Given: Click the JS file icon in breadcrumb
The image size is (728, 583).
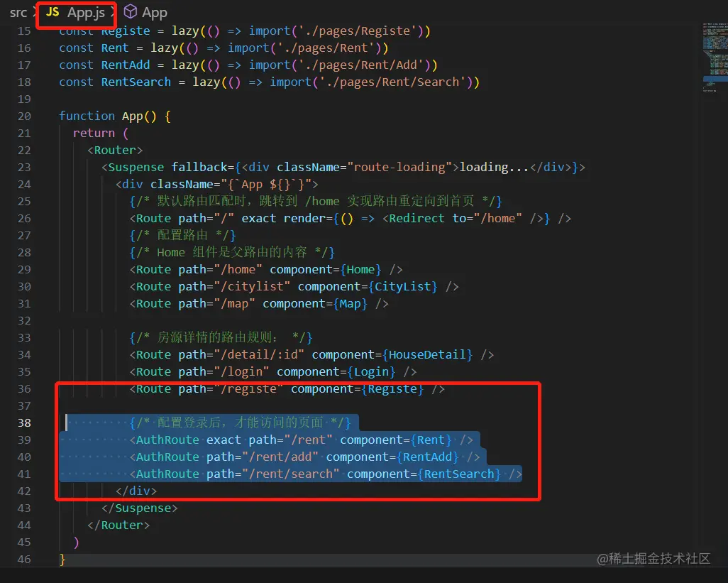Looking at the screenshot, I should pyautogui.click(x=53, y=12).
